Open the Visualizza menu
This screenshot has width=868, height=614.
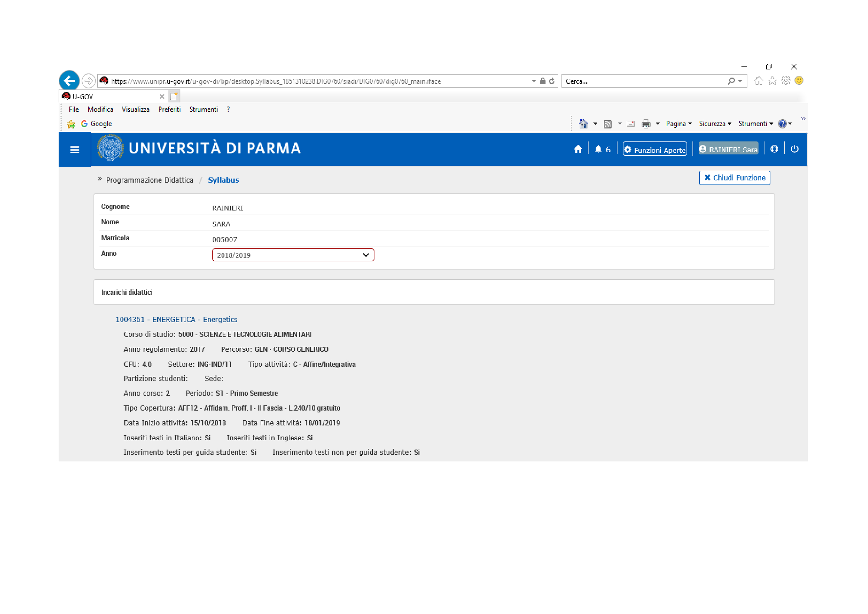point(135,109)
